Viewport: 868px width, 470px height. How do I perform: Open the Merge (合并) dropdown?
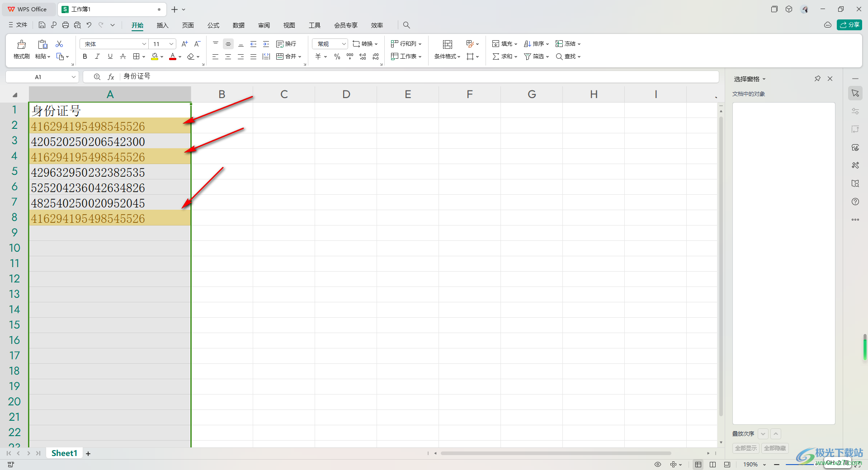coord(288,56)
